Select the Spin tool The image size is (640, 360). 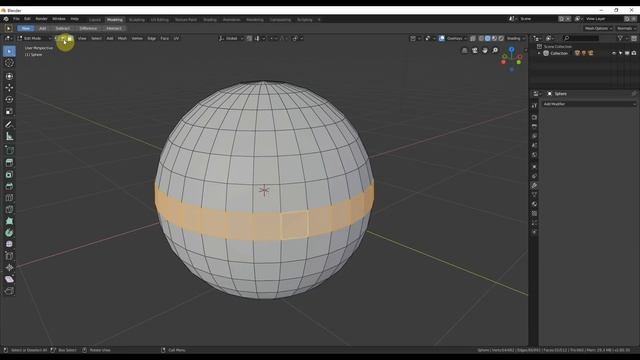click(9, 233)
